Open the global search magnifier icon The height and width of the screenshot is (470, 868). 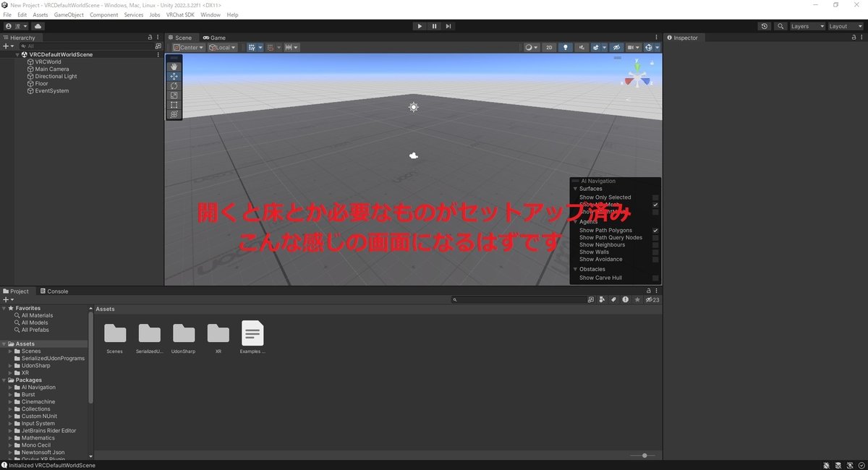[780, 26]
